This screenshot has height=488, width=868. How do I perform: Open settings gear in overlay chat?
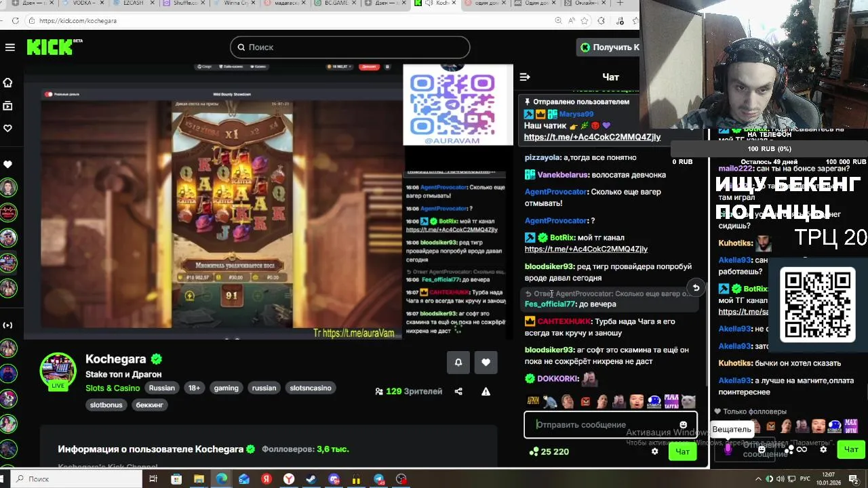823,449
